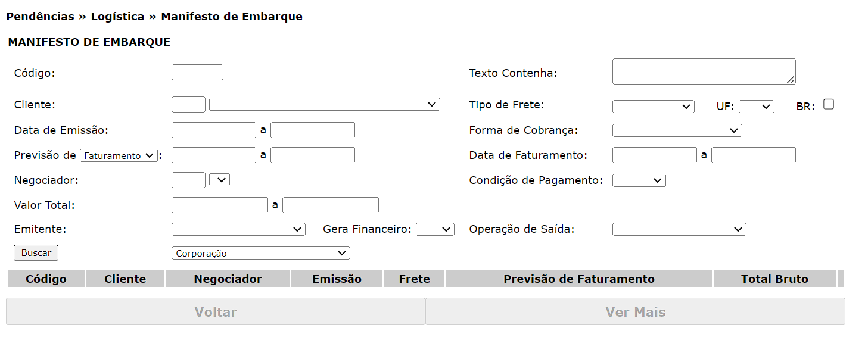Sort by Total Bruto column header
Screen dimensions: 868x337
click(x=774, y=279)
